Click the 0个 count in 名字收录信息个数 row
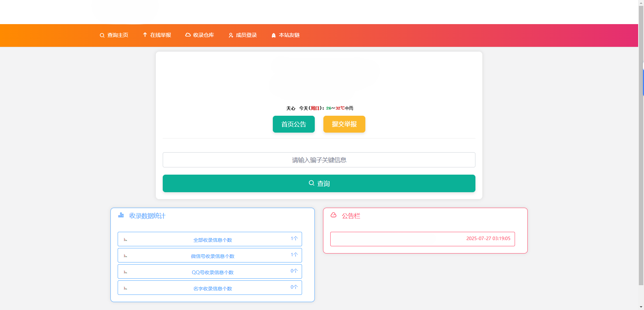Viewport: 644px width, 310px height. pyautogui.click(x=294, y=287)
